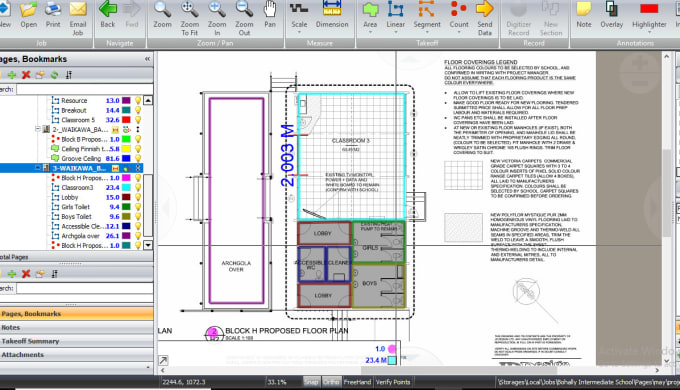Click Verify Points in status bar
Screen dimensions: 680x390
coord(393,382)
